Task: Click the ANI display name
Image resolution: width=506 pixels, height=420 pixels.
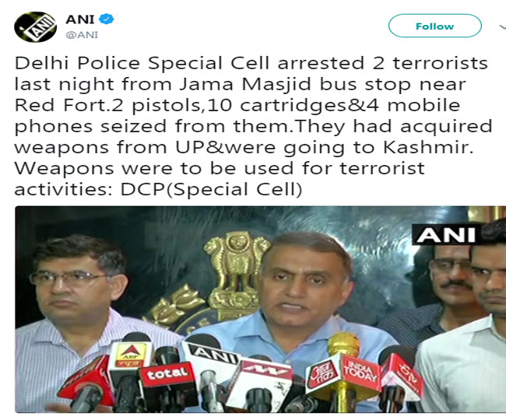Action: click(80, 19)
